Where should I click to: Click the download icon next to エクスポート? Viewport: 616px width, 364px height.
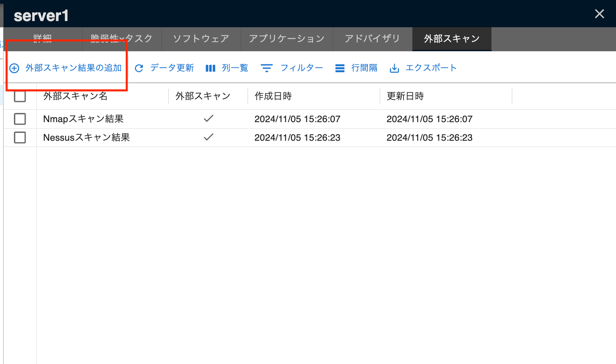tap(394, 68)
